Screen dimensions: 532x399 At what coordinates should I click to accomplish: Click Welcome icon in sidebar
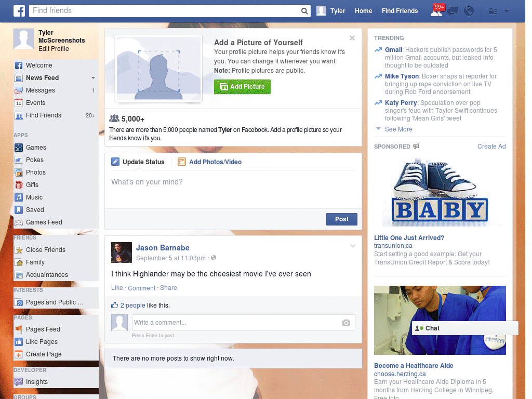[x=19, y=65]
